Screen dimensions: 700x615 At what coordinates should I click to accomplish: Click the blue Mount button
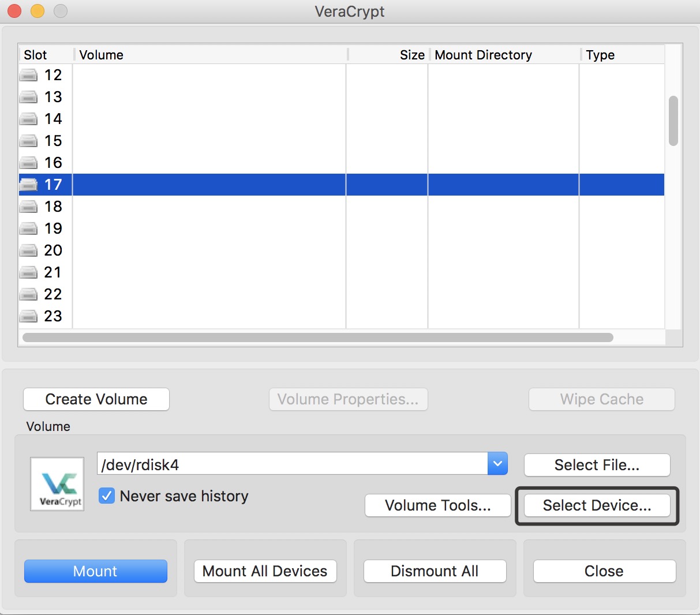[96, 571]
